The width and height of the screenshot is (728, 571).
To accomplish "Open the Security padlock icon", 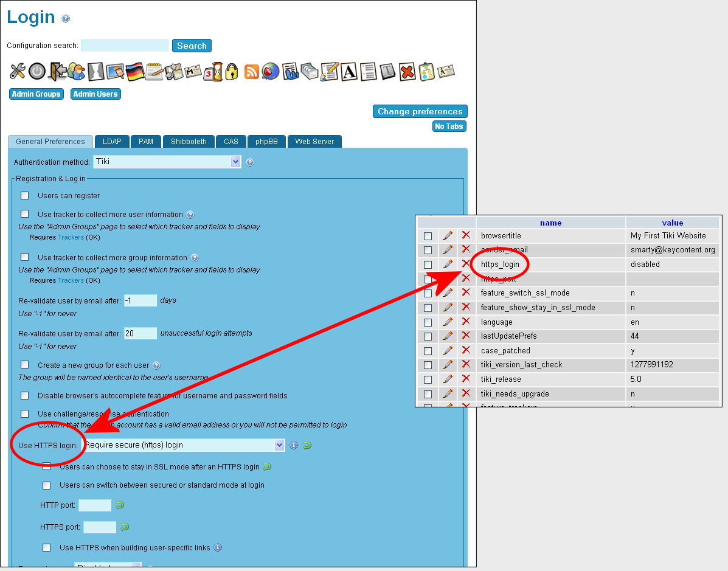I will (x=232, y=72).
